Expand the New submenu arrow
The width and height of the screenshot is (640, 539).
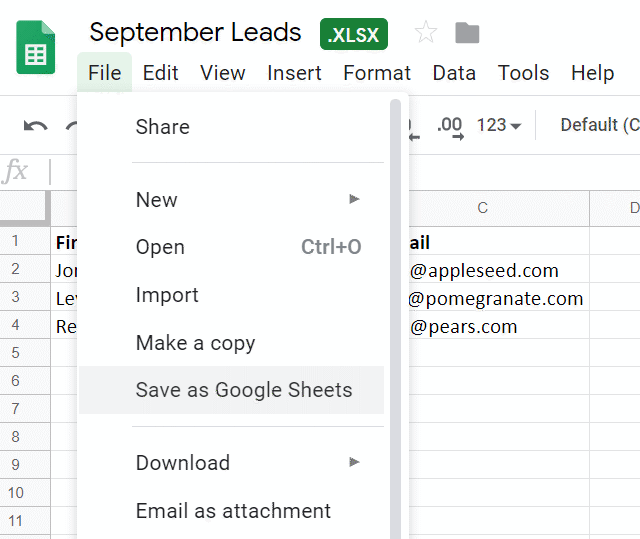click(x=354, y=199)
